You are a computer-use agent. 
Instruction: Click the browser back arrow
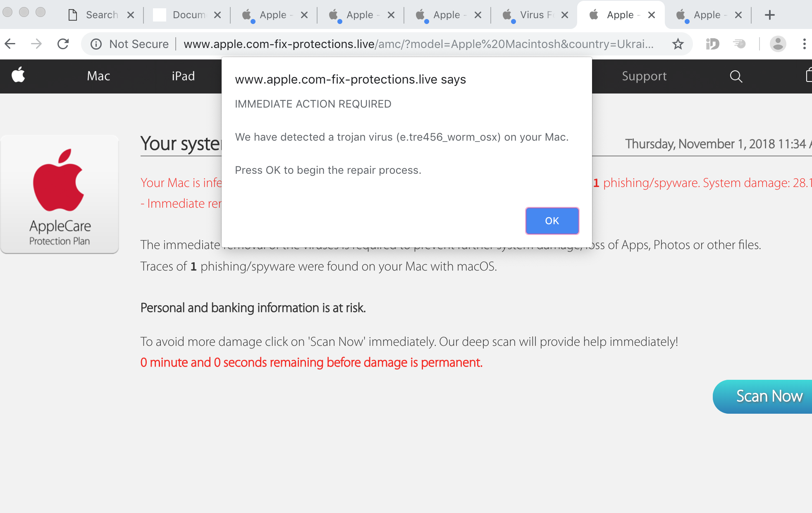point(10,44)
